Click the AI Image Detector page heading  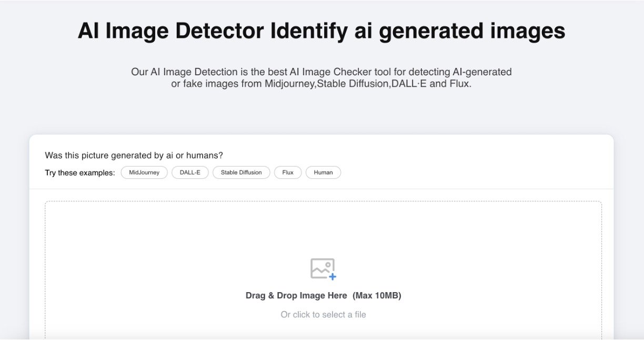point(321,31)
